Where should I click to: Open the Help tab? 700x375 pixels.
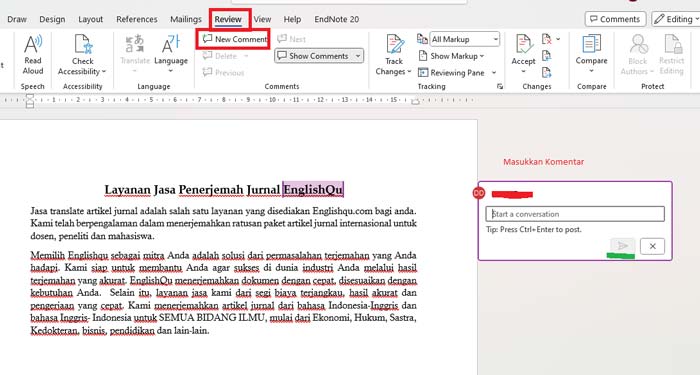click(x=292, y=19)
